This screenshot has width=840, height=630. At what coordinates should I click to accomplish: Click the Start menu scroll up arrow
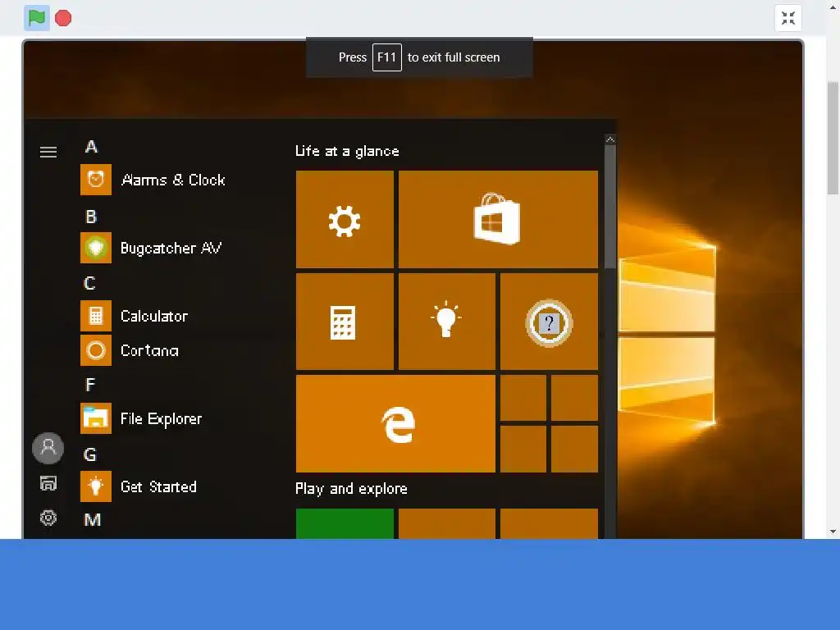point(610,139)
